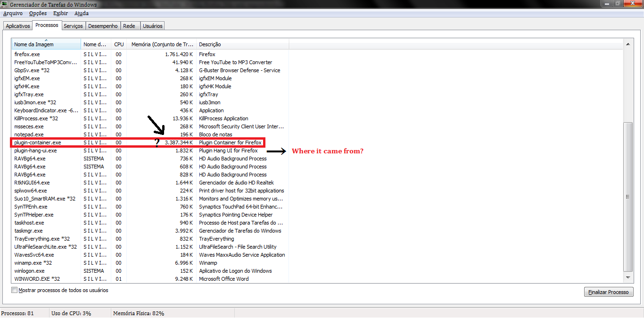Select the msseces.exe process
644x318 pixels.
point(150,126)
